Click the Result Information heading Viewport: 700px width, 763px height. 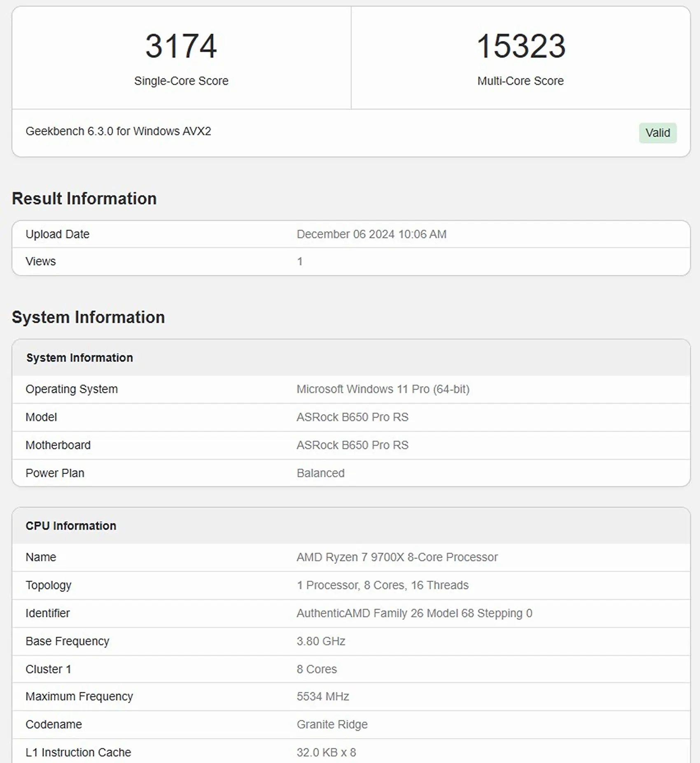pyautogui.click(x=84, y=199)
